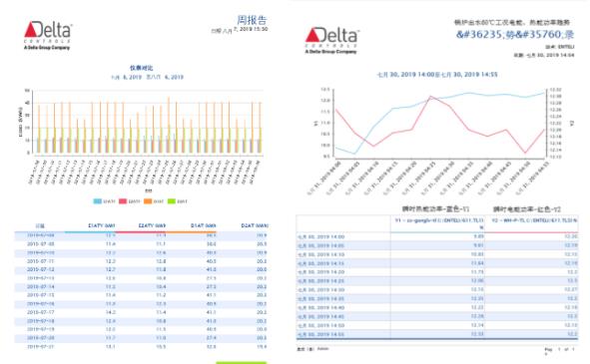Image resolution: width=590 pixels, height=364 pixels.
Task: Click the blue legend swatch under bar chart
Action: [98, 201]
